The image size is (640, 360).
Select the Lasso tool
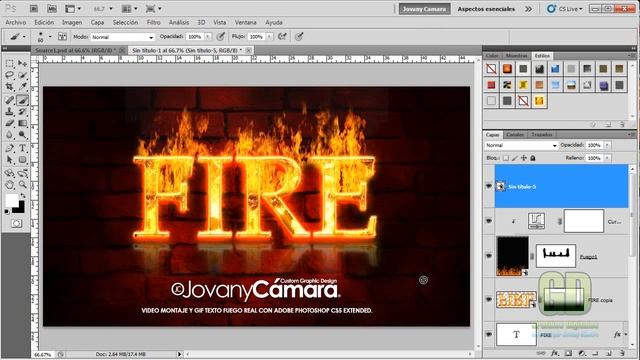9,75
